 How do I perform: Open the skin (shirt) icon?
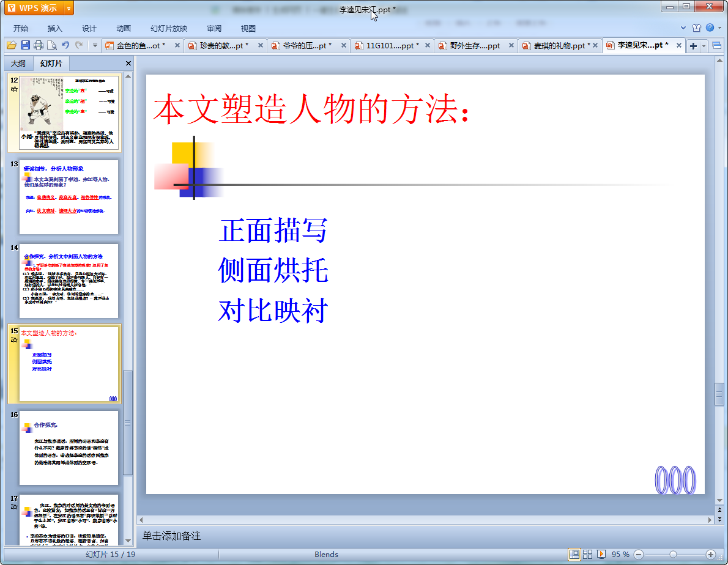pyautogui.click(x=696, y=28)
